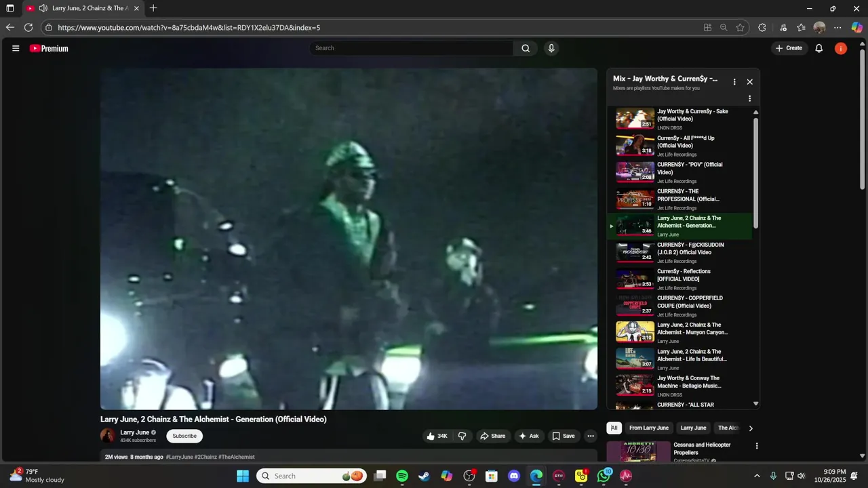Play CURREN$Y - THE PROFESSIONAL playlist item
This screenshot has width=868, height=488.
coord(680,199)
